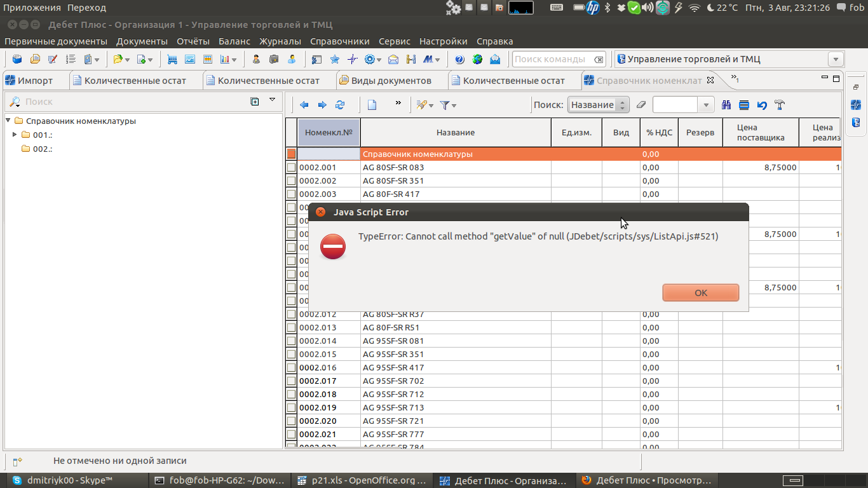868x488 pixels.
Task: Click the yellow grid table toolbar icon
Action: [x=207, y=59]
